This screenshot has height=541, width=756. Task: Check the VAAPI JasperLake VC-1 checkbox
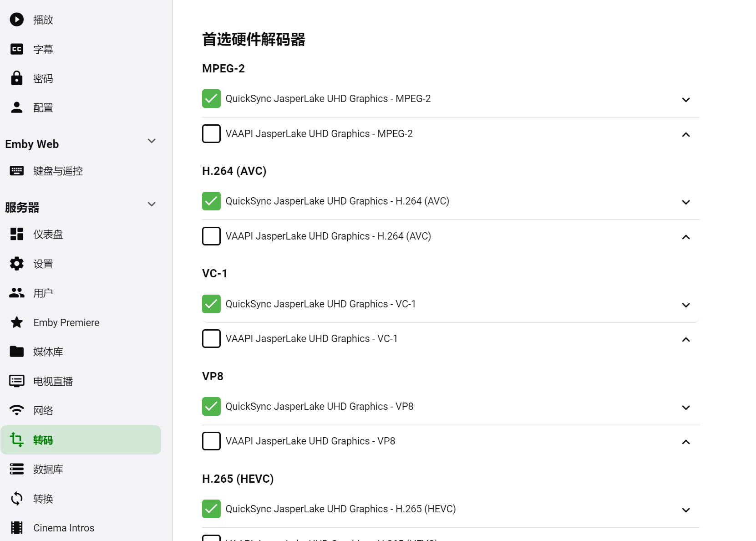tap(211, 339)
